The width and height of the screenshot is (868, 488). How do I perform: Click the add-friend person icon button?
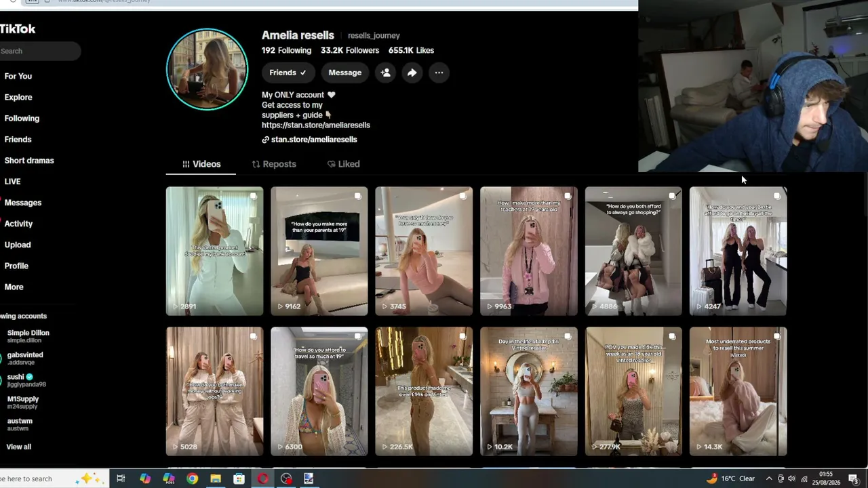tap(385, 73)
